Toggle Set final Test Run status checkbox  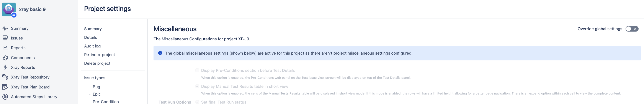pos(197,102)
